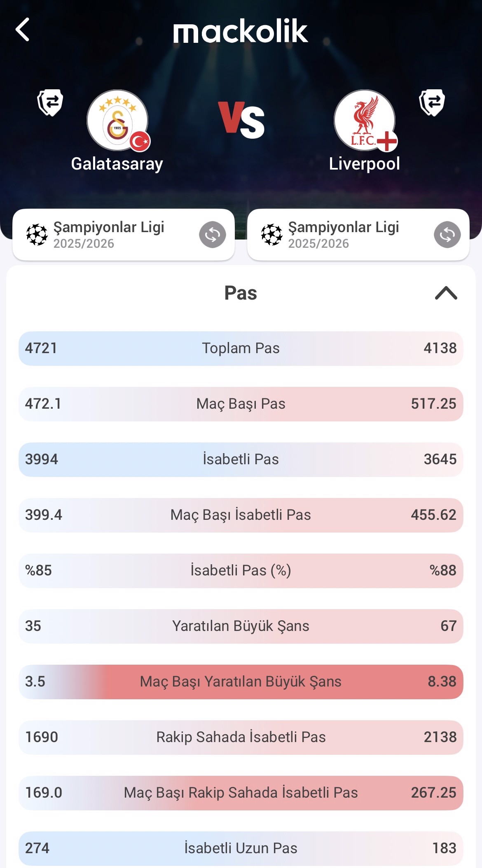Tap the Maç Başı Yaratılan Büyük Şans bar
Screen dimensions: 482x868
coord(241,682)
